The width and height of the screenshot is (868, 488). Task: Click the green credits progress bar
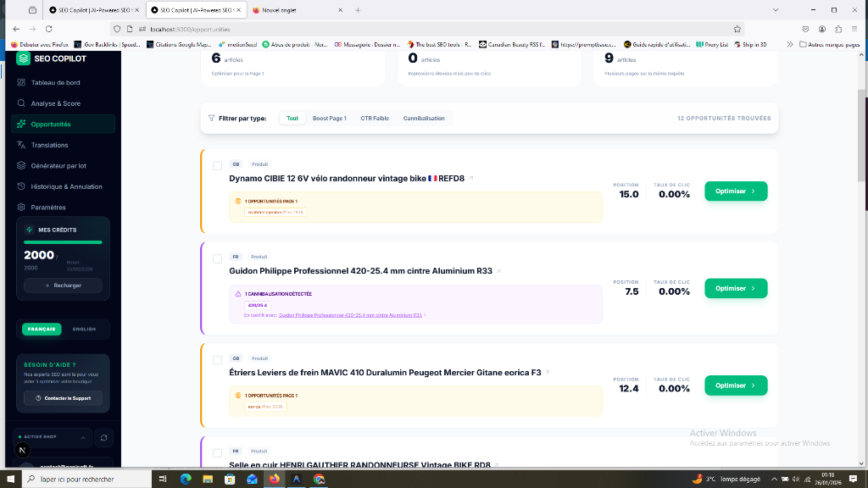point(63,242)
